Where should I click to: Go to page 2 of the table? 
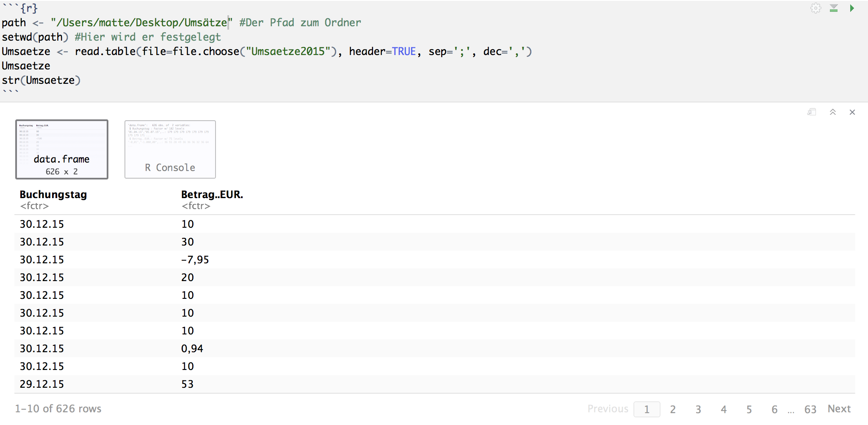(x=672, y=409)
